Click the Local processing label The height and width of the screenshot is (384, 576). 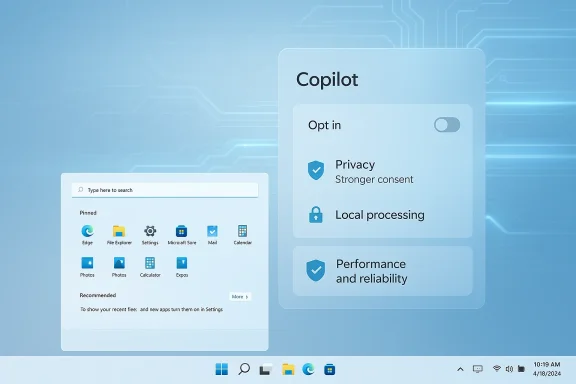click(x=380, y=215)
